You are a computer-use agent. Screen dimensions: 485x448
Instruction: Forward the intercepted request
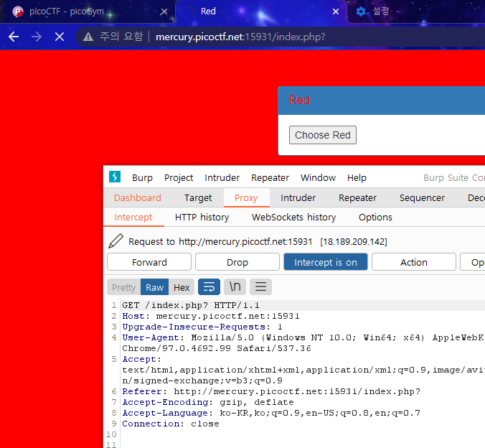tap(149, 262)
